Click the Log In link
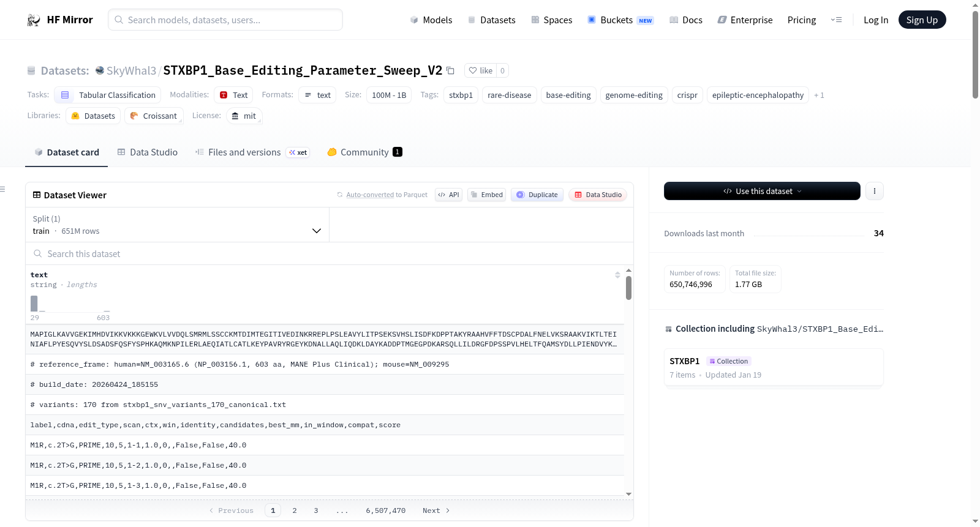This screenshot has width=980, height=527. point(876,20)
